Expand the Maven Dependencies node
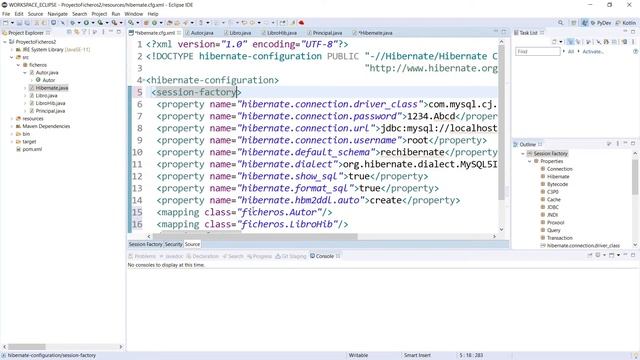Screen dimensions: 640x360 [x=12, y=126]
